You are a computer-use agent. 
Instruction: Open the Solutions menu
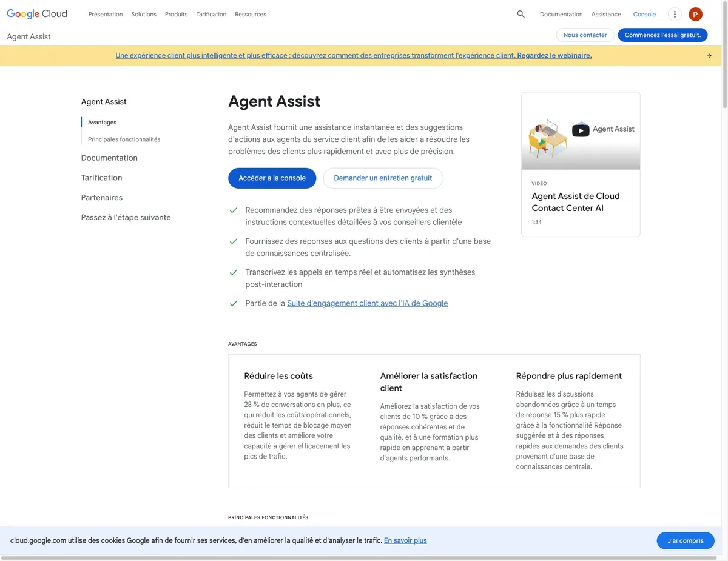pos(144,14)
